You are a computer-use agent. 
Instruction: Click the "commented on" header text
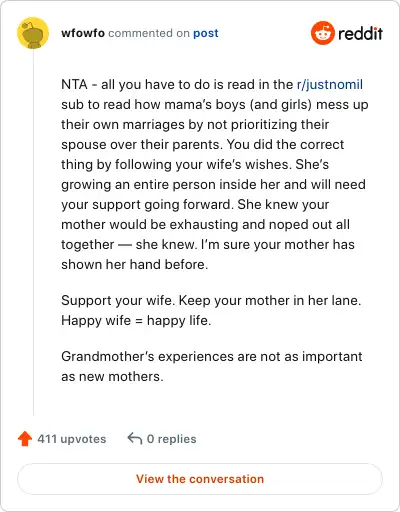tap(149, 33)
